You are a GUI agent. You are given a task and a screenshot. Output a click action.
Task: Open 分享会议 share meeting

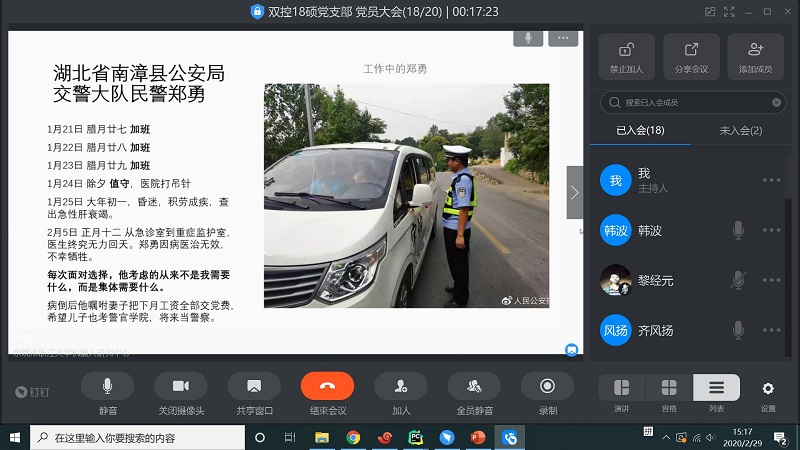(x=691, y=57)
